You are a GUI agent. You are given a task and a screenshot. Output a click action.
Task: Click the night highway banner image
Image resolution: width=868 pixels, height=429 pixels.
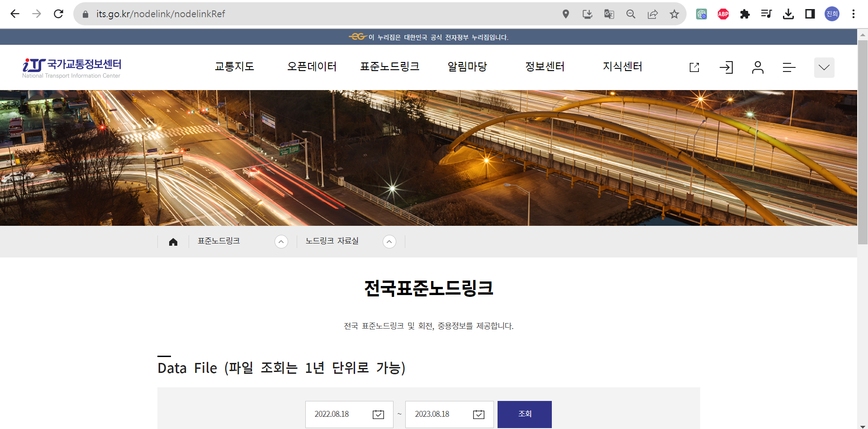(x=428, y=158)
